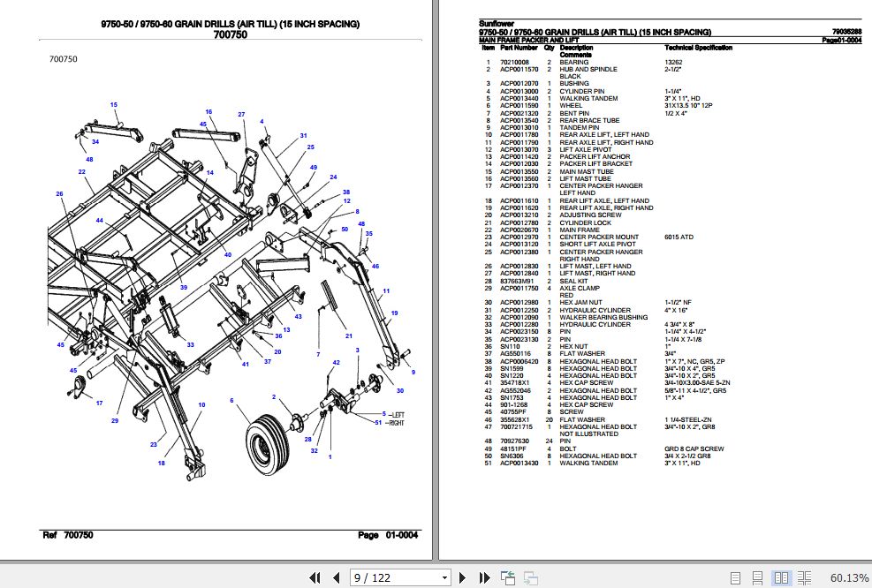Click callout 18 on the diagram
The width and height of the screenshot is (872, 588).
coord(162,463)
